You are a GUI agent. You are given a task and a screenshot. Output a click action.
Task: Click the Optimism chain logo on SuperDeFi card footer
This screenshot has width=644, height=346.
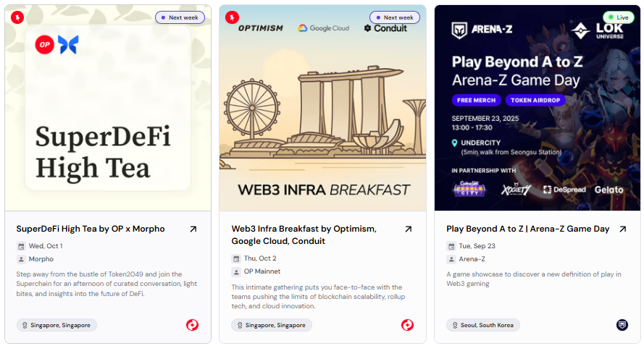click(x=192, y=325)
